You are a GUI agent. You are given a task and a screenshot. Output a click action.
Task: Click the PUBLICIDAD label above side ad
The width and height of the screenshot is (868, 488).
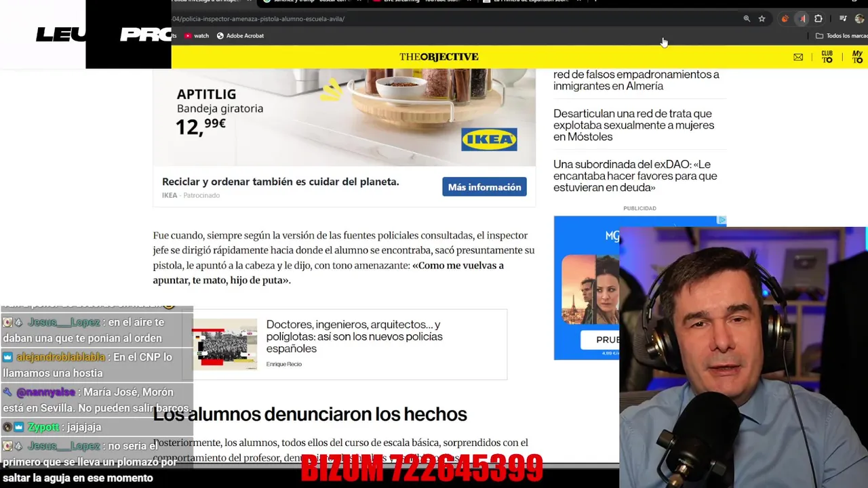pyautogui.click(x=639, y=208)
